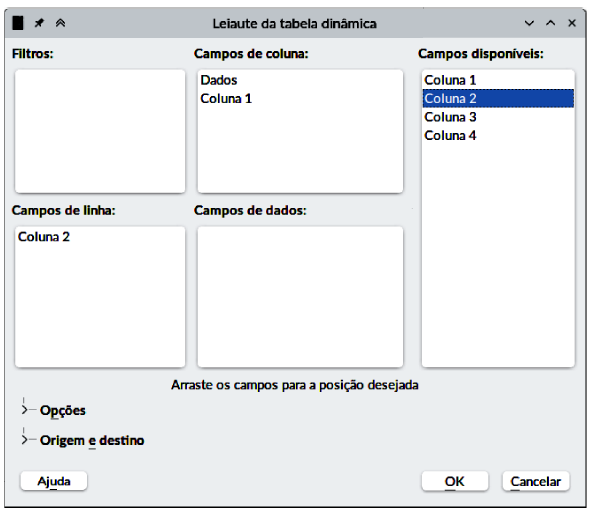This screenshot has width=591, height=513.
Task: Click inside the empty Campos de dados box
Action: click(300, 297)
